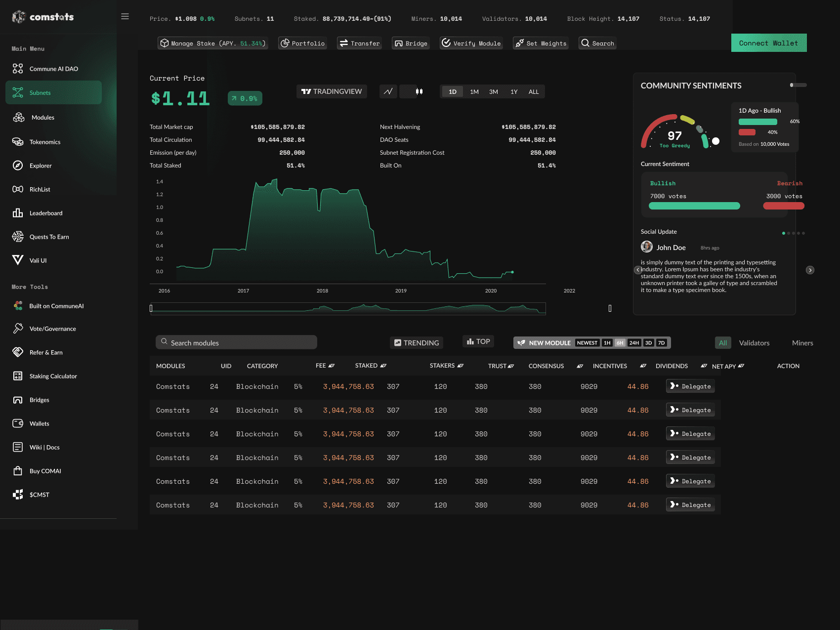The height and width of the screenshot is (630, 840).
Task: Open Leaderboard bars icon
Action: [18, 213]
